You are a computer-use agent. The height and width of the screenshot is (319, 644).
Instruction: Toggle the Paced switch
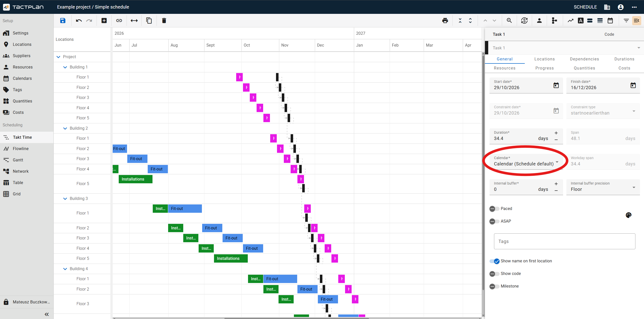(494, 208)
